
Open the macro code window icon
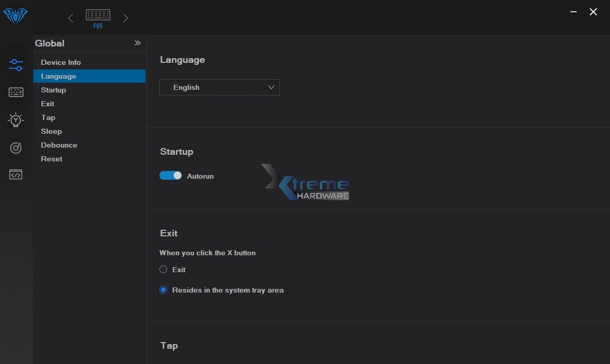tap(16, 175)
